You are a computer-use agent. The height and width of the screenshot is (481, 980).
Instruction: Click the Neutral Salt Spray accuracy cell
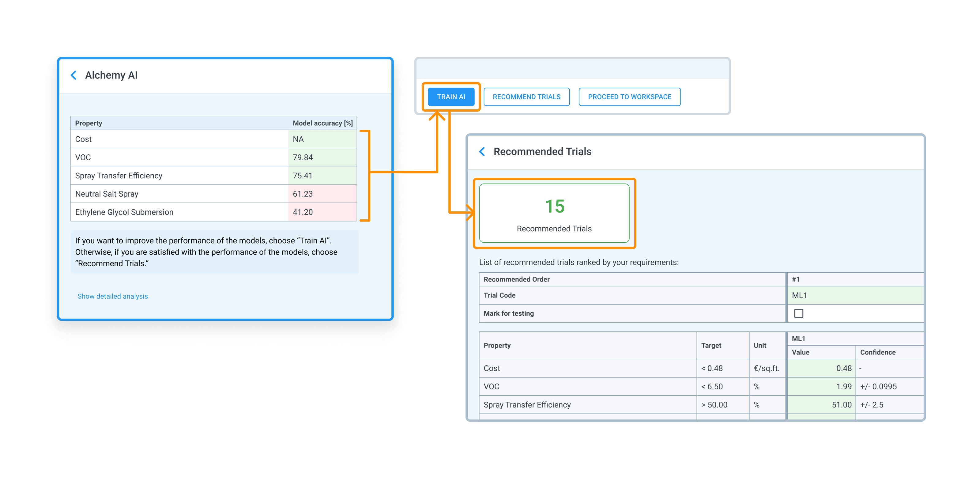click(x=322, y=194)
